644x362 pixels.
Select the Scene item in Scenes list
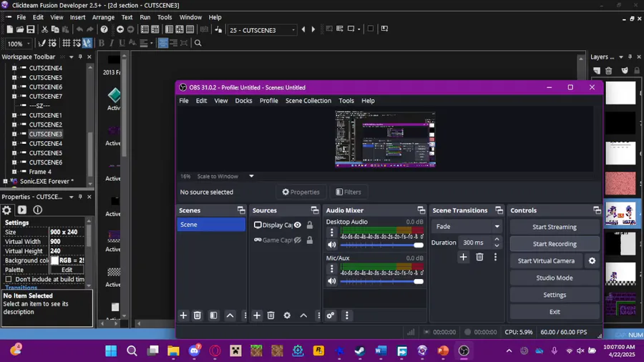[x=211, y=225]
